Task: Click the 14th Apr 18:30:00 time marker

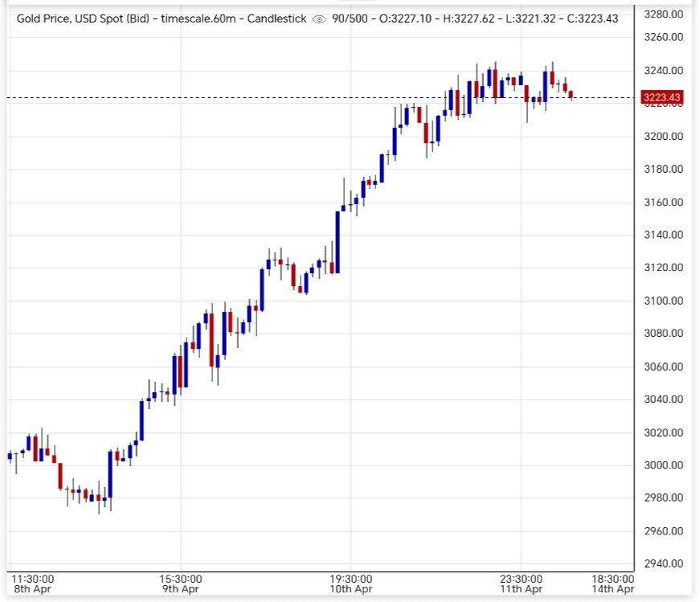Action: click(613, 583)
